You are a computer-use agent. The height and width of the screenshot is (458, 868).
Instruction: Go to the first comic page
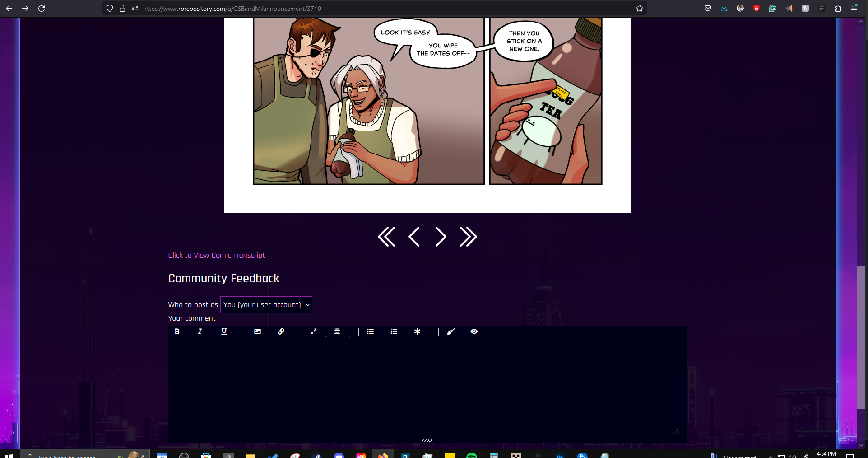(386, 237)
